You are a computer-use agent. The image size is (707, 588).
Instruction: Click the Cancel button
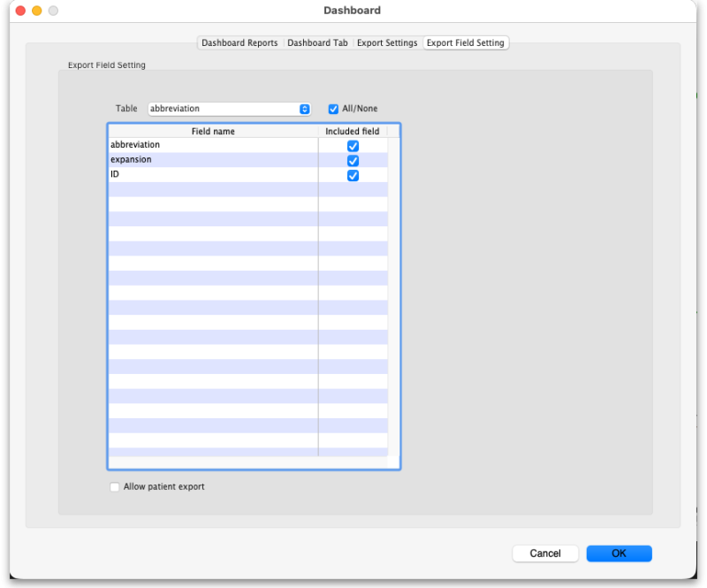(545, 554)
